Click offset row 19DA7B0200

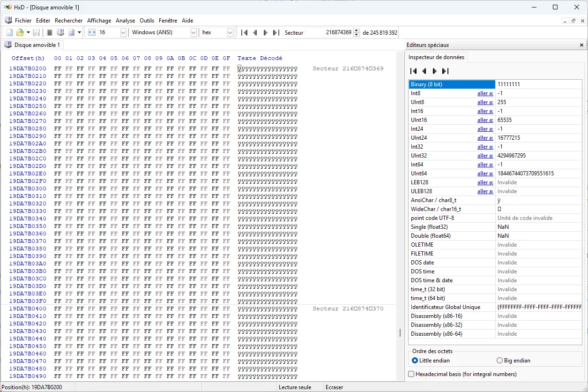click(x=28, y=69)
